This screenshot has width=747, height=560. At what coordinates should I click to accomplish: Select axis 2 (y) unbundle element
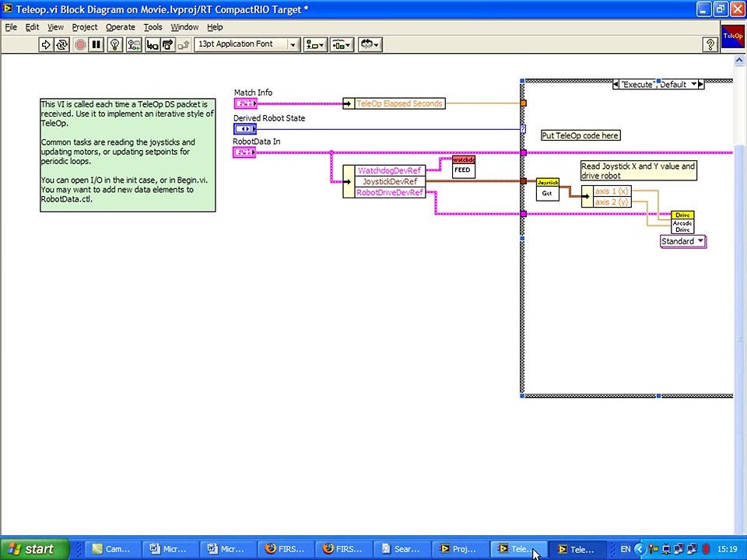tap(612, 202)
